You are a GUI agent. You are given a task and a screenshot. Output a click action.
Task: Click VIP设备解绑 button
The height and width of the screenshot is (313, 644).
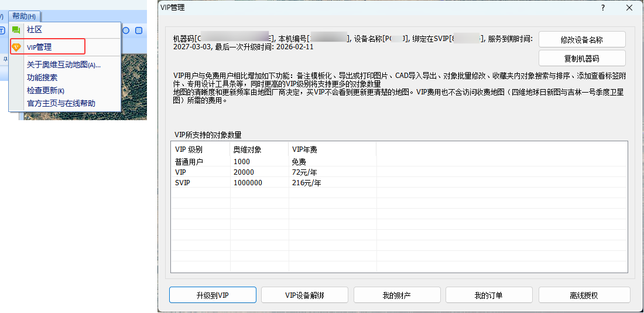click(x=305, y=295)
